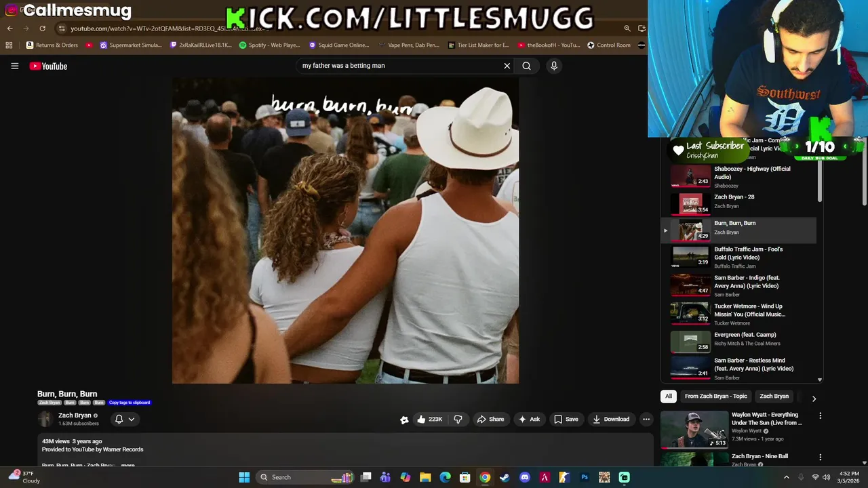The height and width of the screenshot is (488, 868).
Task: Open the 'Supermarket Simula...' bookmark
Action: pyautogui.click(x=131, y=45)
